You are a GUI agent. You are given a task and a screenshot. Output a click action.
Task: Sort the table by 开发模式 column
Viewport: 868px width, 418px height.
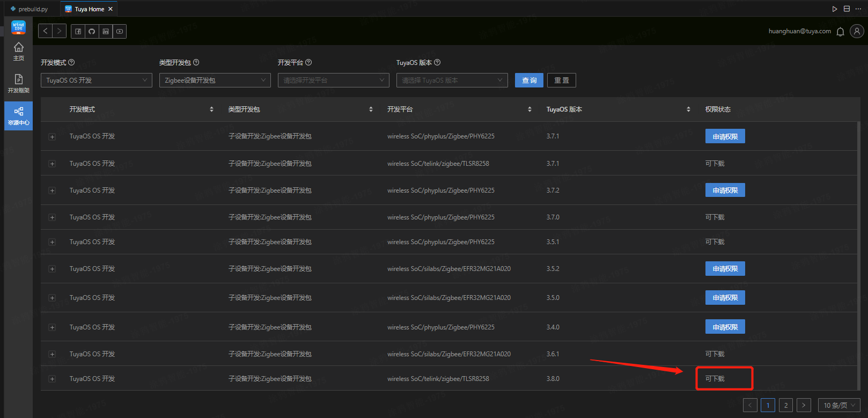(x=211, y=109)
